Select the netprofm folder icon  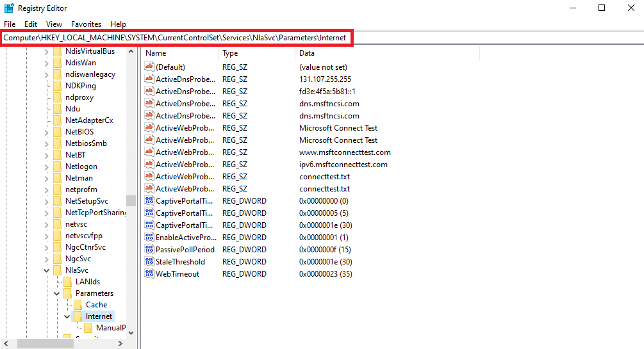[58, 190]
